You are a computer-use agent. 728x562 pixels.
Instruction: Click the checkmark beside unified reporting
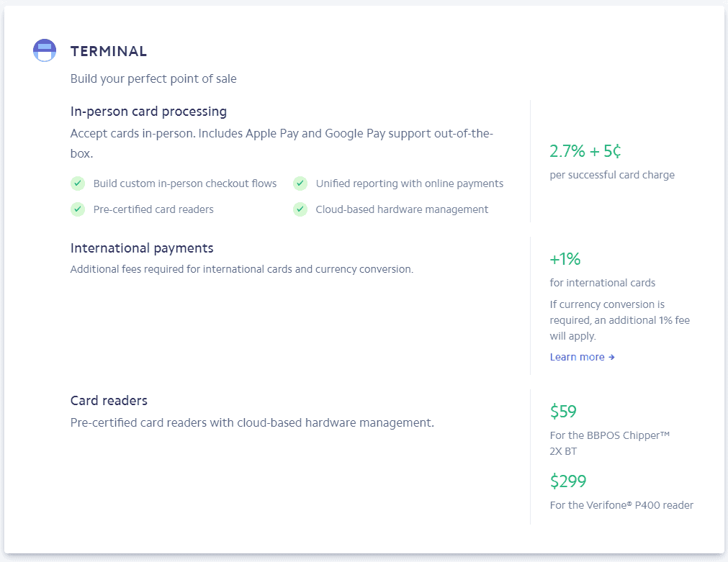(x=300, y=183)
